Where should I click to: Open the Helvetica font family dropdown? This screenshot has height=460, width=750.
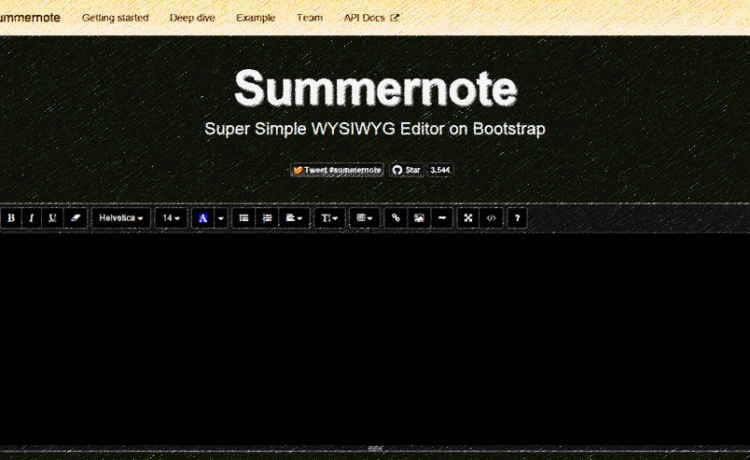click(x=121, y=218)
